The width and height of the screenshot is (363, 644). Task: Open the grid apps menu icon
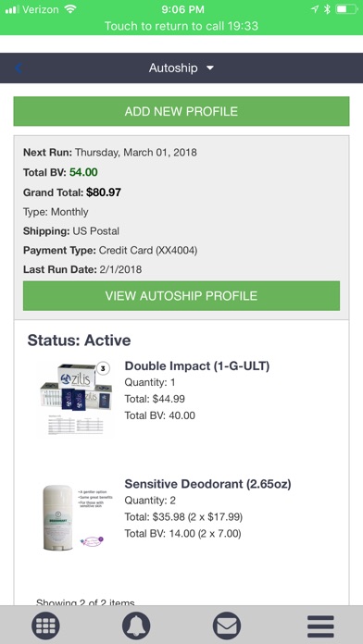coord(45,625)
